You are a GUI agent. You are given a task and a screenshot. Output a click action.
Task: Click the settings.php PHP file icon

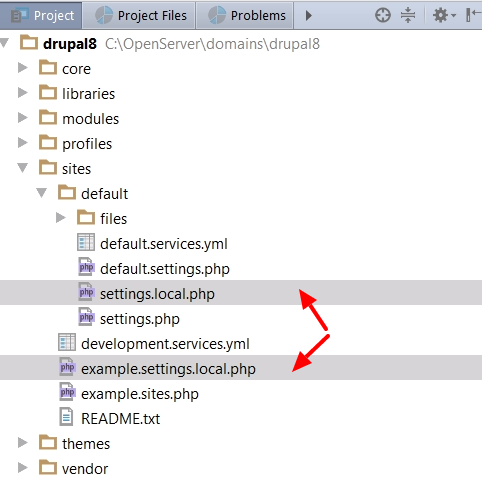click(86, 317)
